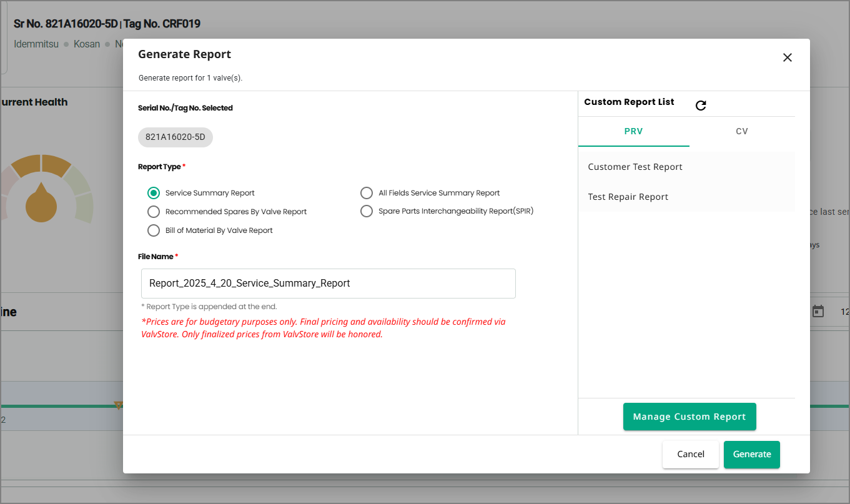Click the calendar icon behind dialog
Image resolution: width=850 pixels, height=504 pixels.
(818, 311)
